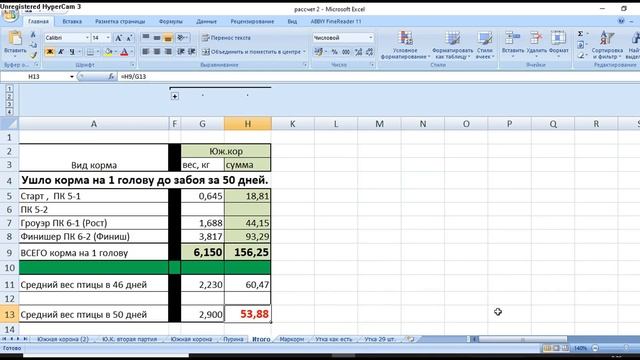This screenshot has width=640, height=360.
Task: Toggle align text left
Action: (x=146, y=52)
